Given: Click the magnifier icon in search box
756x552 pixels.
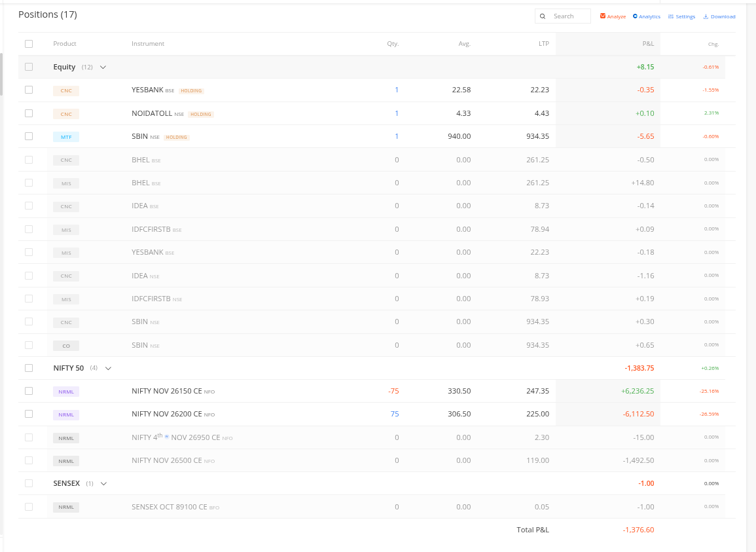Looking at the screenshot, I should 543,16.
